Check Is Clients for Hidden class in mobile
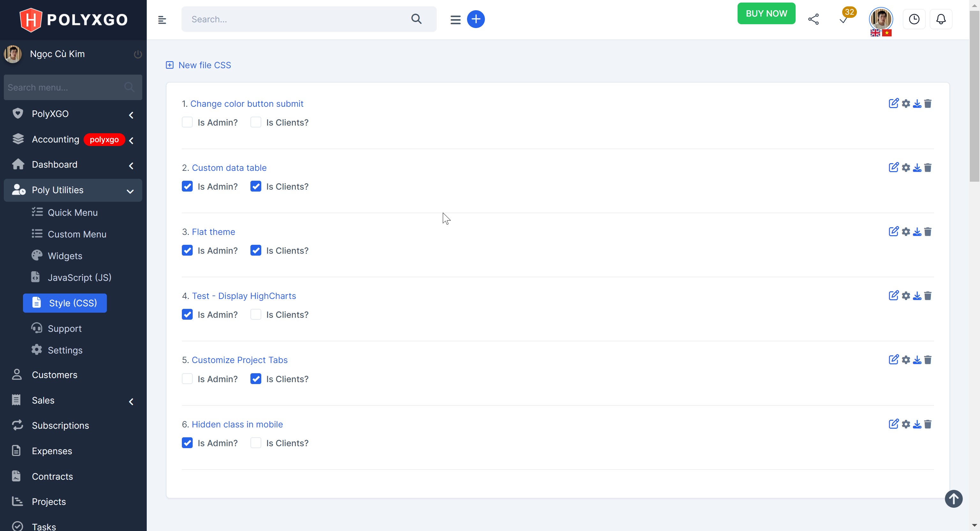980x531 pixels. (x=256, y=443)
